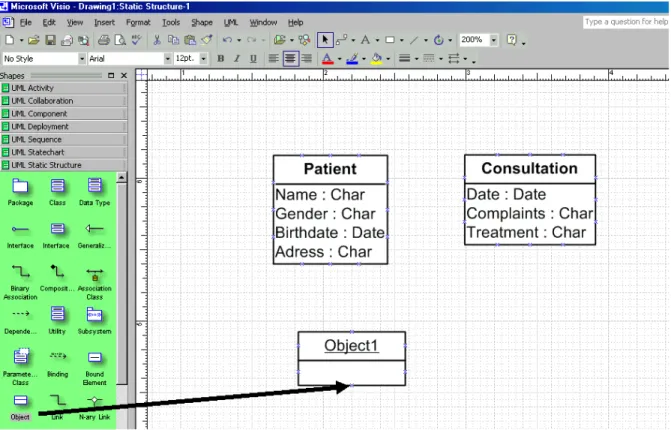Open the No Style dropdown
This screenshot has width=671, height=430.
click(x=82, y=59)
